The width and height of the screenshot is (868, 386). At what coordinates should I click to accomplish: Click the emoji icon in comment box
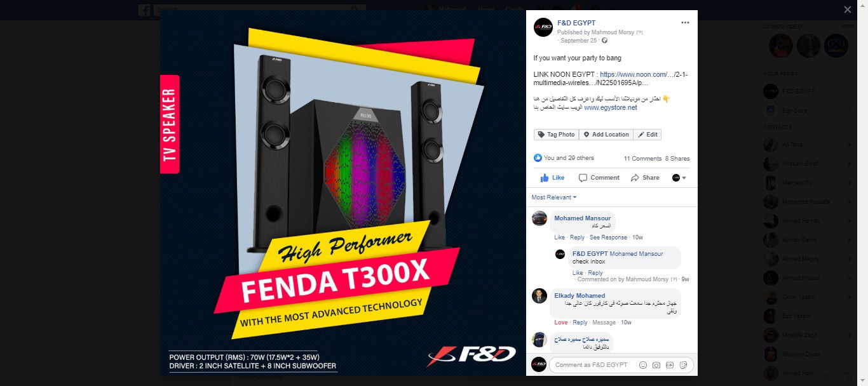coord(643,365)
